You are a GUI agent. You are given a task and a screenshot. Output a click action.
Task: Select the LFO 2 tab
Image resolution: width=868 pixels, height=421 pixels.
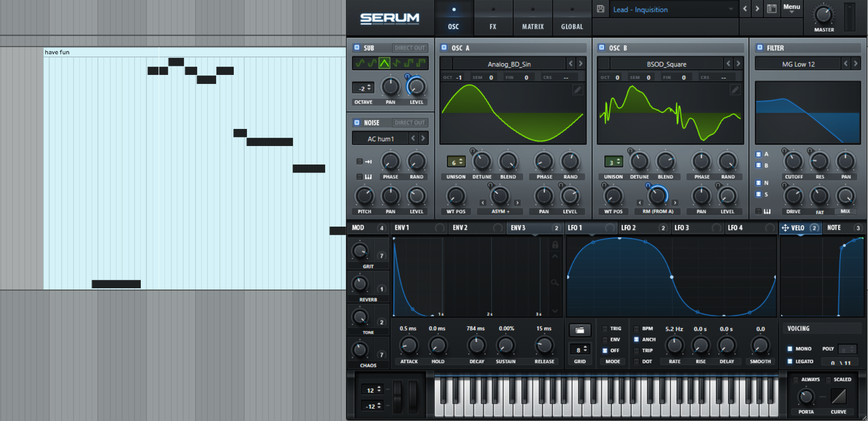tap(644, 228)
